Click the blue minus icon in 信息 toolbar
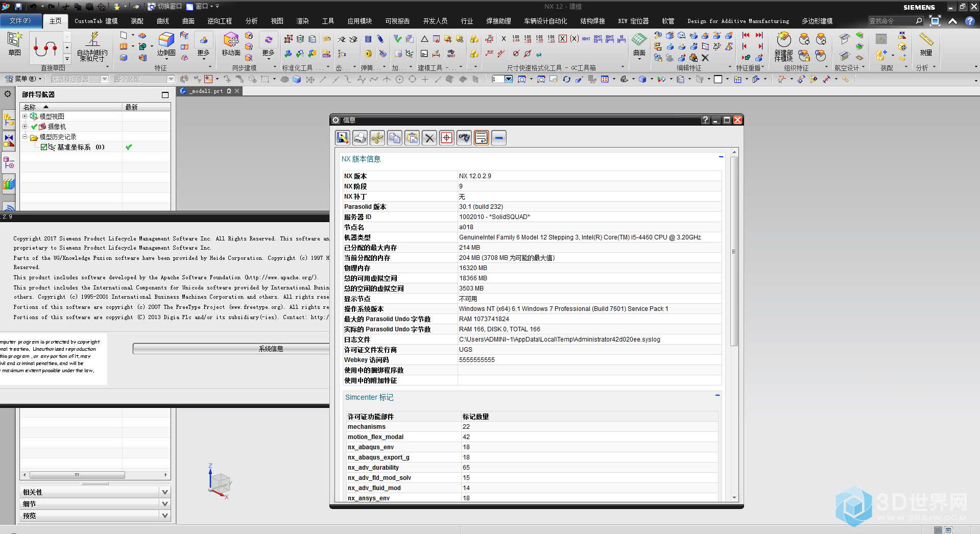Image resolution: width=980 pixels, height=534 pixels. (x=499, y=138)
